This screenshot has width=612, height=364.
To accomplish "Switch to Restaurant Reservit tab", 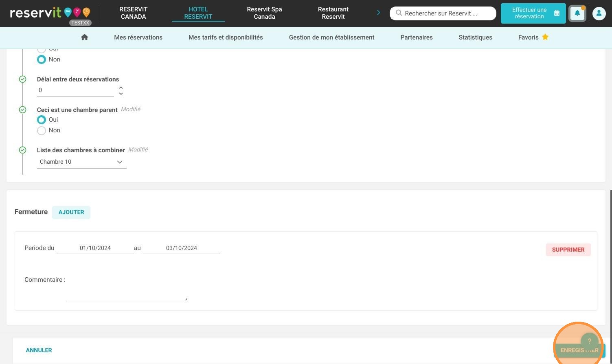I will (333, 13).
